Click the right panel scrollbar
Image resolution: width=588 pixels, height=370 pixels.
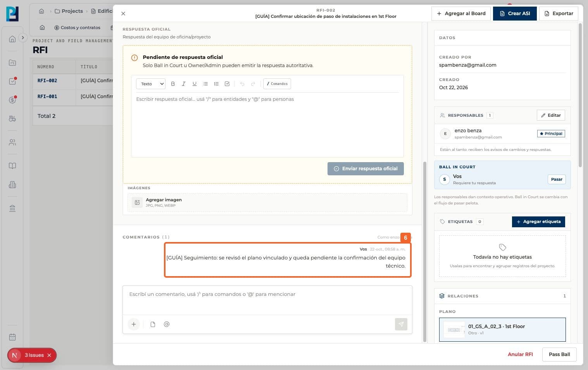coord(580,95)
